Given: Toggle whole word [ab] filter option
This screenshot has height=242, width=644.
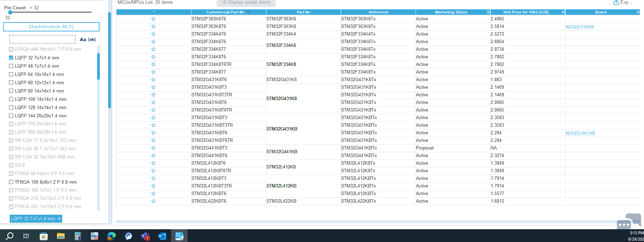Looking at the screenshot, I should click(92, 39).
